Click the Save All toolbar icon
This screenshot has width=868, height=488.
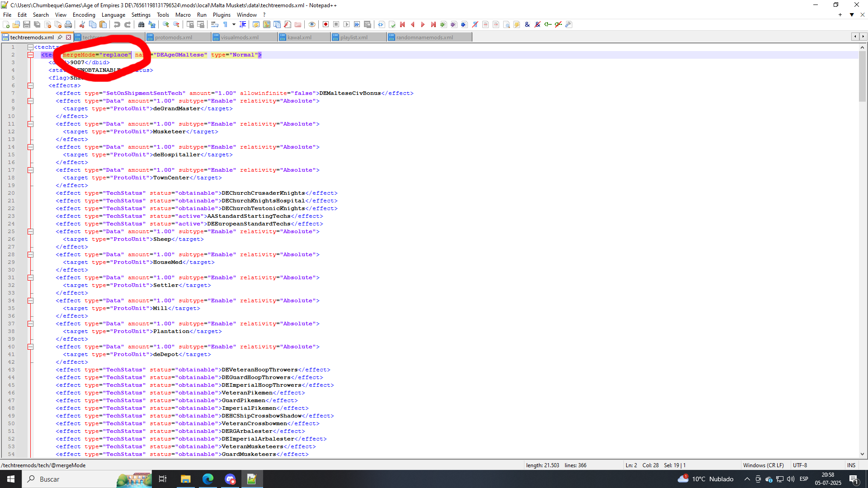(37, 24)
